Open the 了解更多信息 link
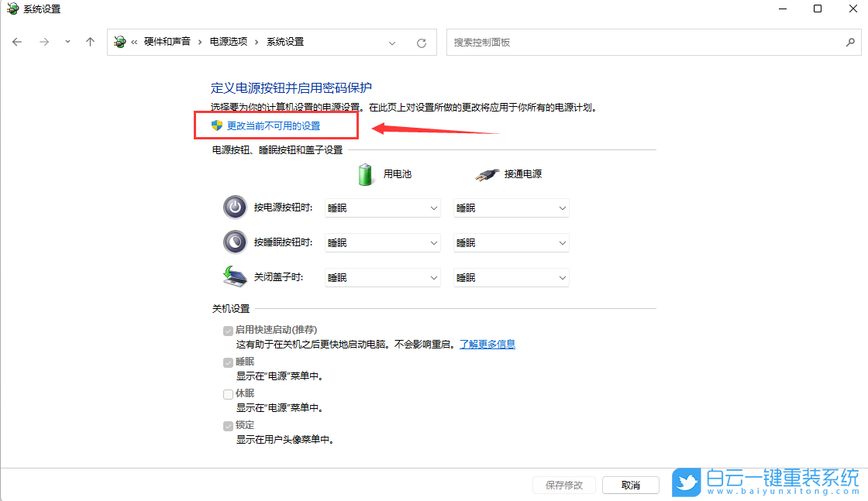Screen dimensions: 868x501 [x=487, y=344]
